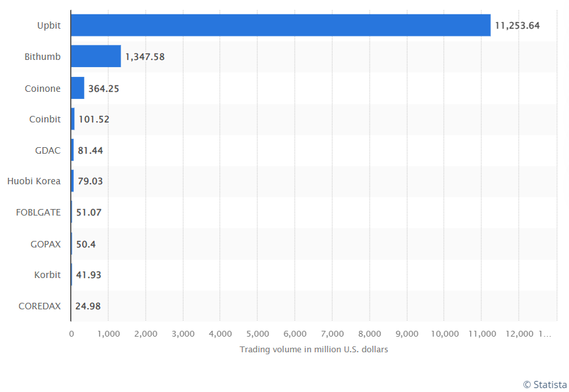569x392 pixels.
Task: Click the Bithumb category label
Action: [42, 57]
